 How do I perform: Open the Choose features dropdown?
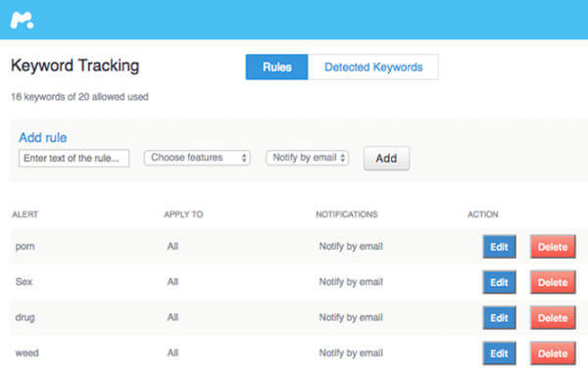pyautogui.click(x=197, y=158)
